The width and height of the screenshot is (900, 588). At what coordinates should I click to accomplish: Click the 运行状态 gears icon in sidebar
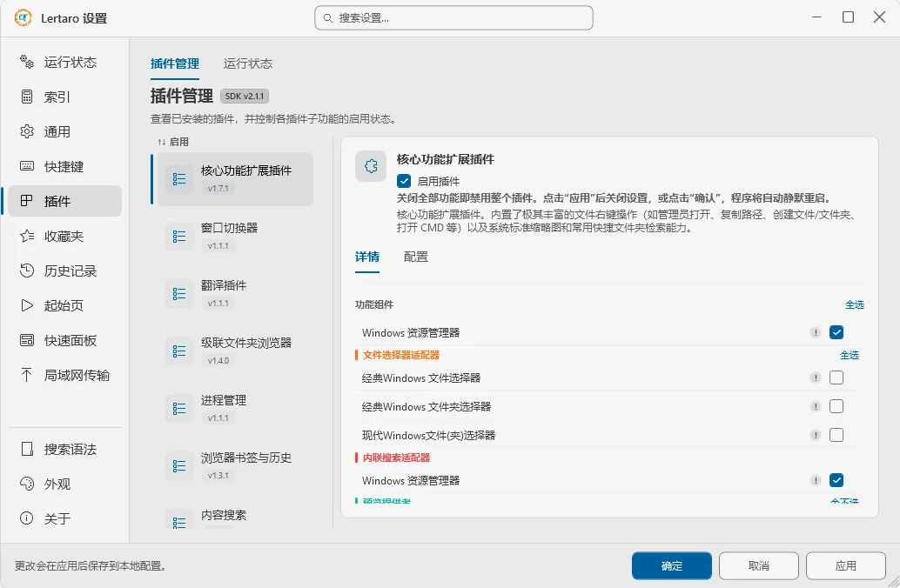click(x=27, y=62)
